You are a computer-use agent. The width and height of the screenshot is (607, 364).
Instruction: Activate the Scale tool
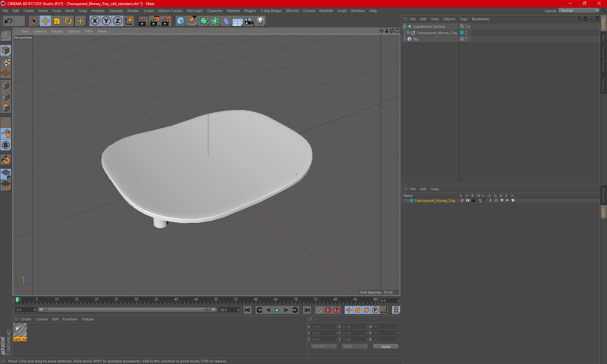coord(57,21)
